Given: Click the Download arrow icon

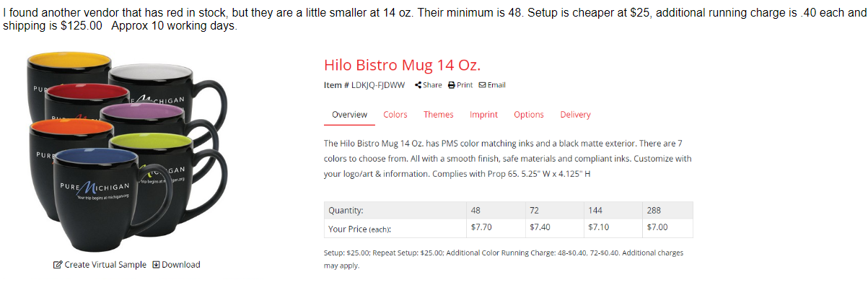Looking at the screenshot, I should 156,265.
